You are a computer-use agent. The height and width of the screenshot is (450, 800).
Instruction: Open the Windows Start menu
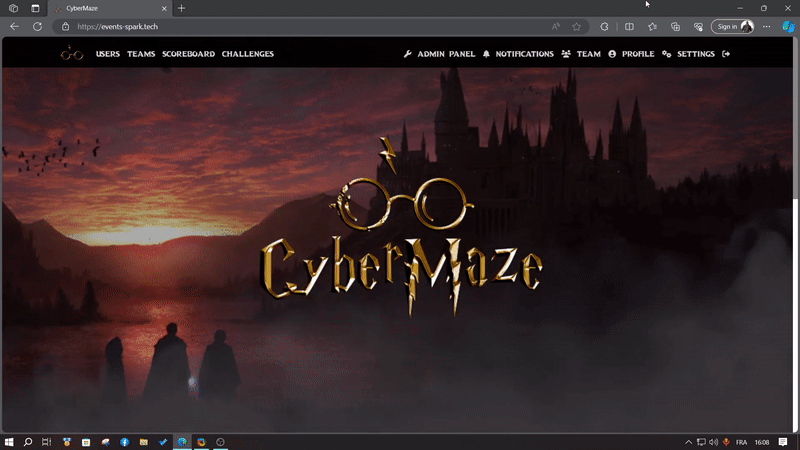point(9,442)
